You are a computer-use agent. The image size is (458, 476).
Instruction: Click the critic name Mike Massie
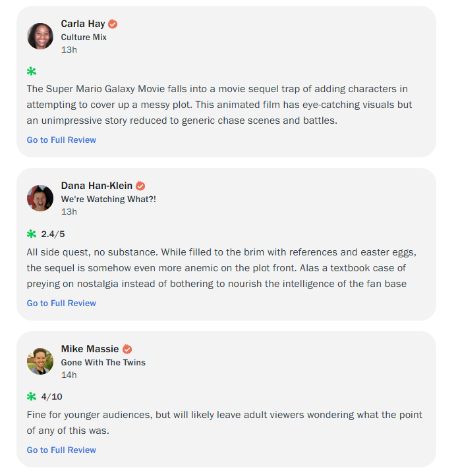pyautogui.click(x=90, y=349)
